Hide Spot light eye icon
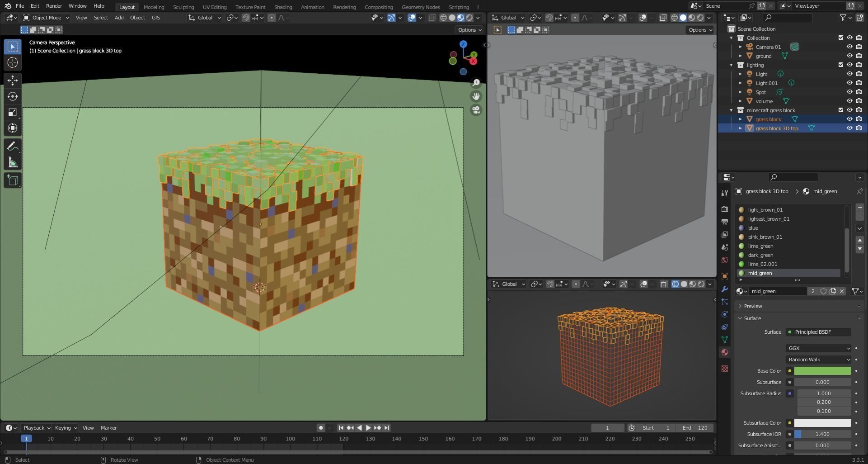868x464 pixels. [x=849, y=92]
